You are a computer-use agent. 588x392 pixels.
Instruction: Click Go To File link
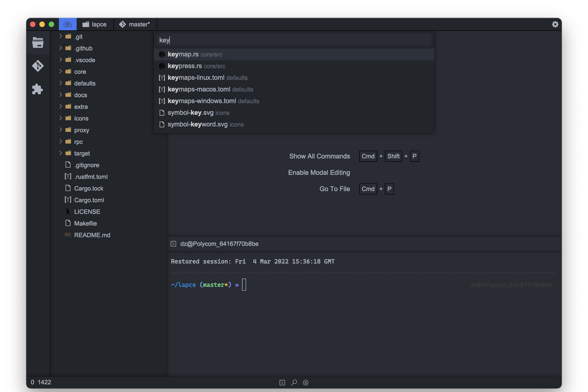[x=334, y=189]
